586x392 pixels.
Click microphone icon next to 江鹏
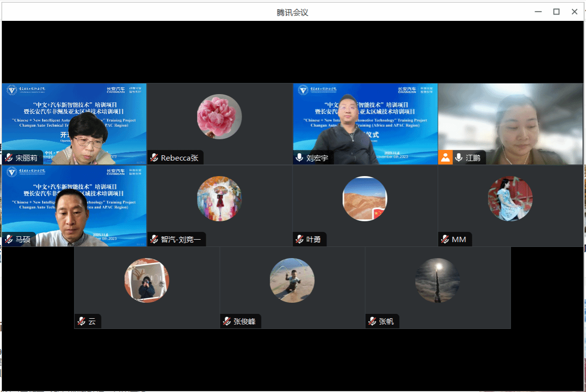(459, 158)
